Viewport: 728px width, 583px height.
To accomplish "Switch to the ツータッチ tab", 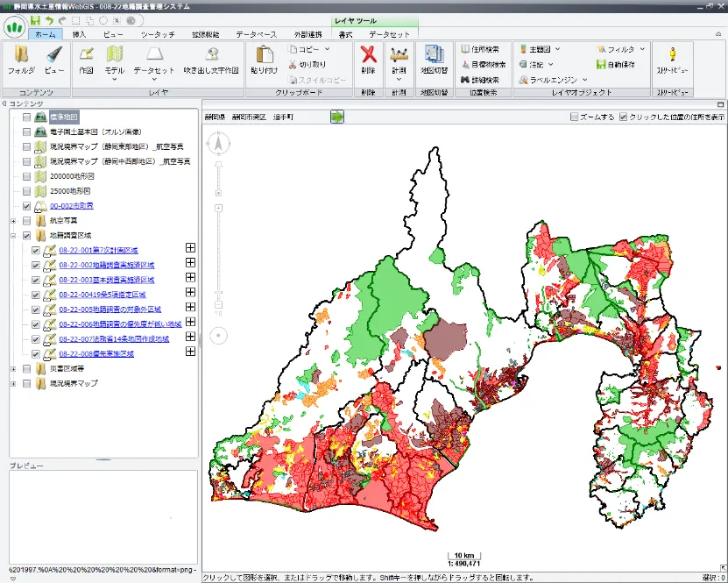I will coord(158,34).
